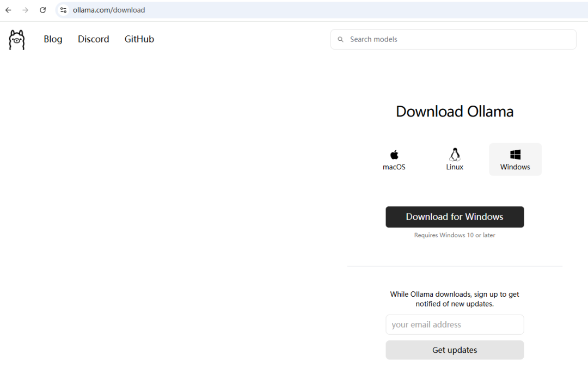Select the Windows logo icon

pyautogui.click(x=515, y=155)
